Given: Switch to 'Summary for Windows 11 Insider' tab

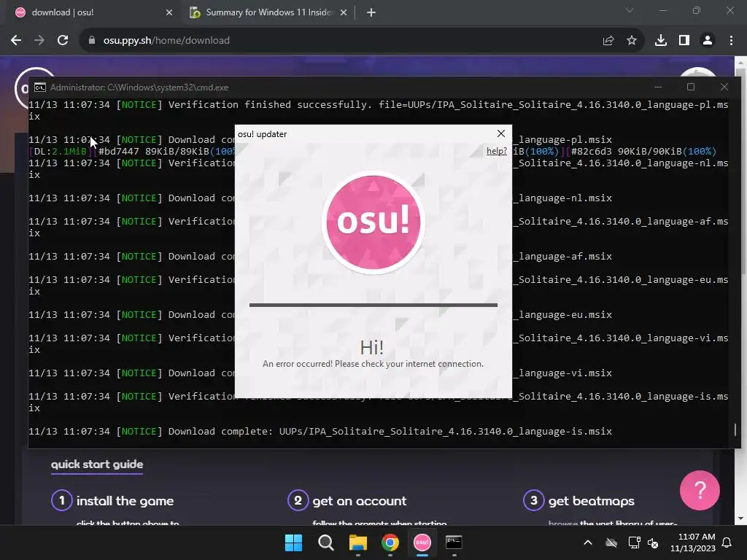Looking at the screenshot, I should pos(269,12).
